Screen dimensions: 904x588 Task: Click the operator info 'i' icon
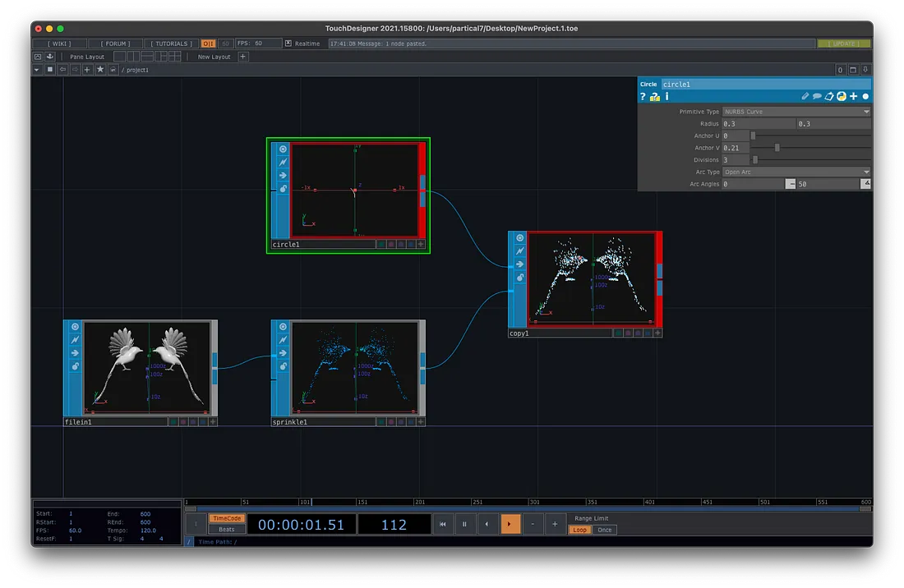pos(666,97)
